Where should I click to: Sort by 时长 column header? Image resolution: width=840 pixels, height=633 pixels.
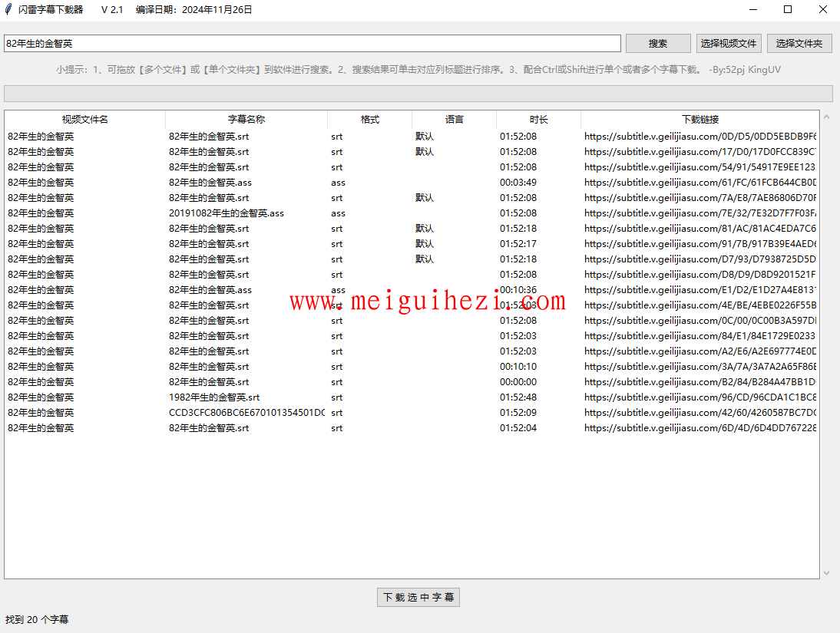point(538,120)
